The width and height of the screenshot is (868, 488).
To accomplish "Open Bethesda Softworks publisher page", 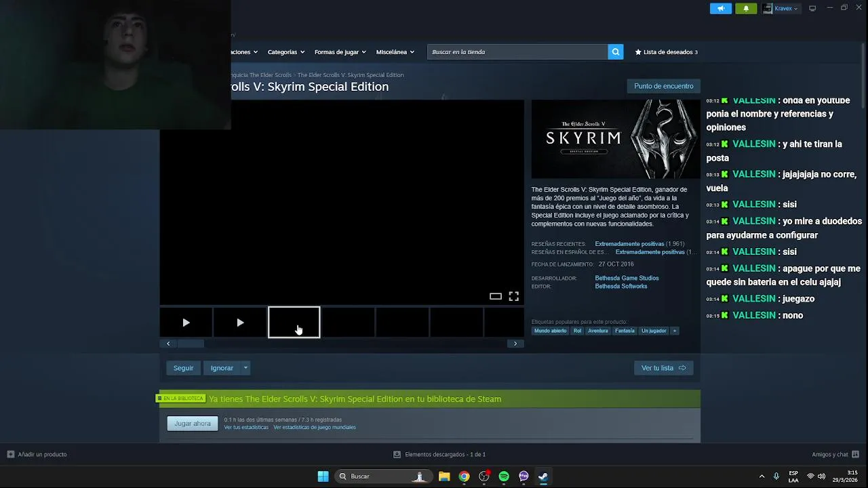I will 620,286.
